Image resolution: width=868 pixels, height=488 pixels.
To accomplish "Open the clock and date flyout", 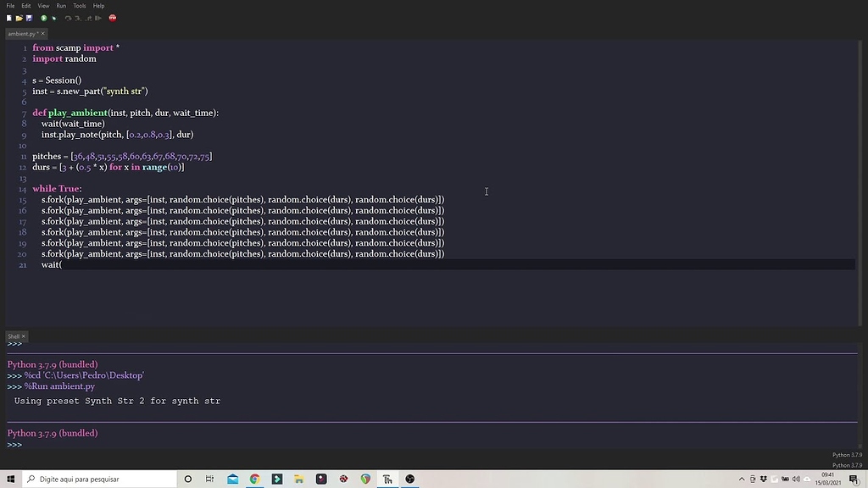I will [x=827, y=480].
